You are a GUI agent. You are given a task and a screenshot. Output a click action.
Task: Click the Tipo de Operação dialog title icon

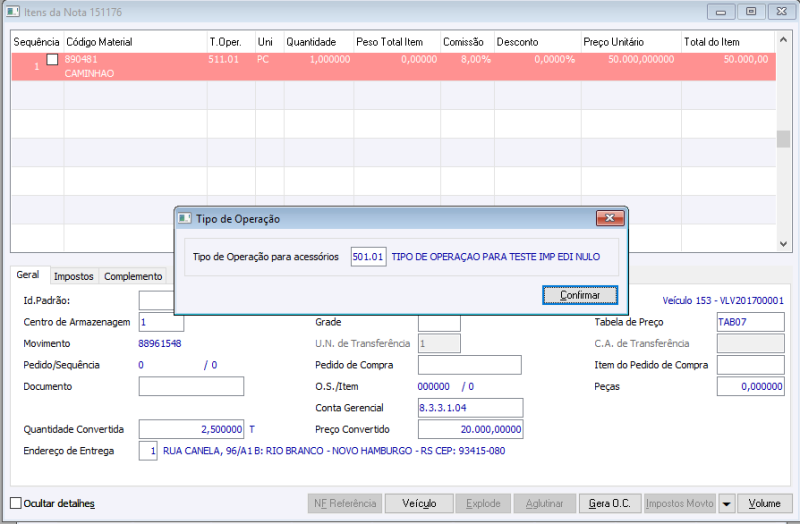coord(184,219)
